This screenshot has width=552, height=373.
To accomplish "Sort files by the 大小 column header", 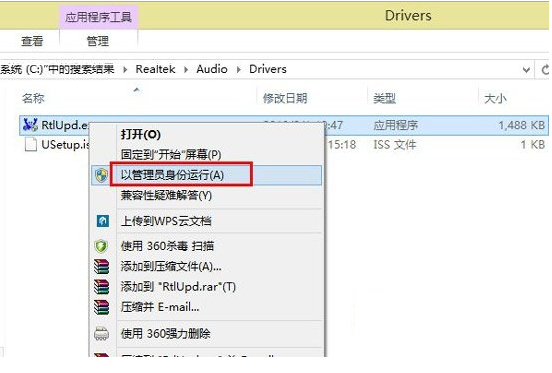I will click(495, 98).
